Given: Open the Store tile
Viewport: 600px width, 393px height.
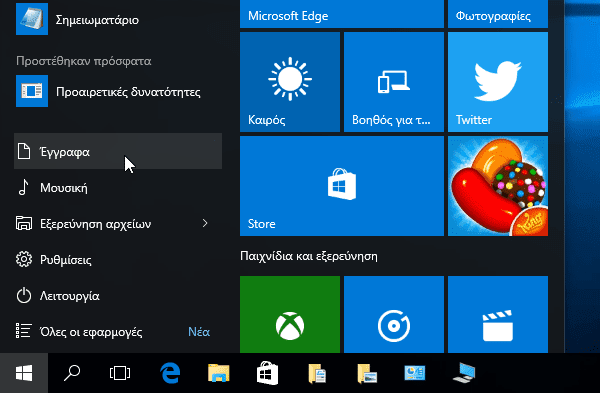Looking at the screenshot, I should 342,186.
